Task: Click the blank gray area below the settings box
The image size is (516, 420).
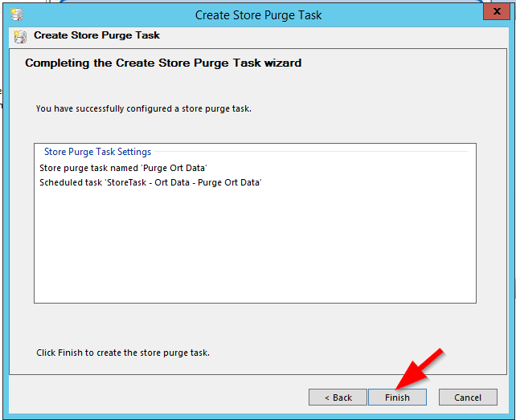Action: (x=255, y=324)
